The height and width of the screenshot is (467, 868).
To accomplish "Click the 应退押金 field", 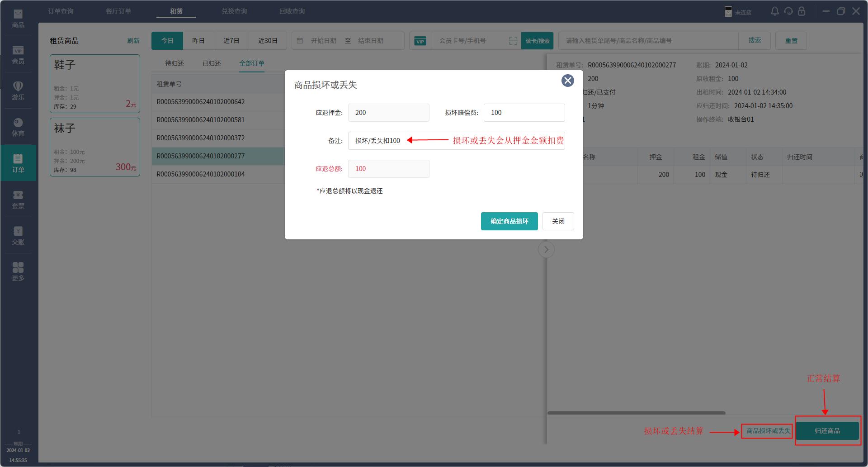I will (389, 113).
